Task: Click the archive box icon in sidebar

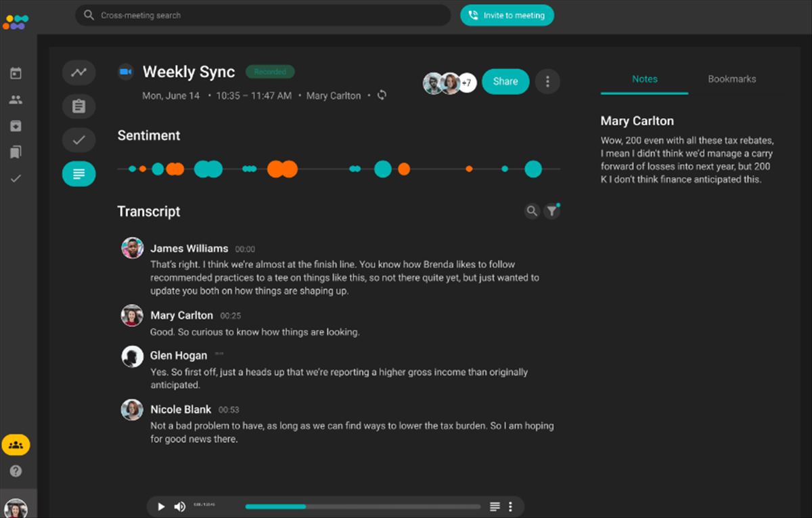Action: (x=16, y=126)
